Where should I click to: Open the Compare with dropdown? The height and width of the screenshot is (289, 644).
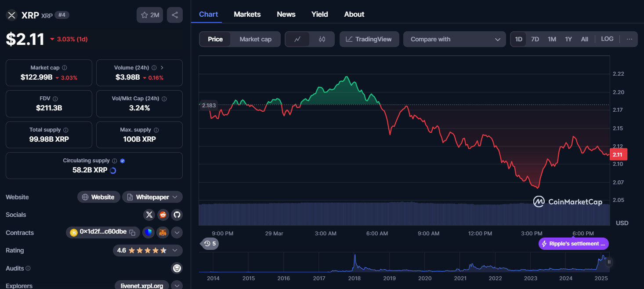454,39
